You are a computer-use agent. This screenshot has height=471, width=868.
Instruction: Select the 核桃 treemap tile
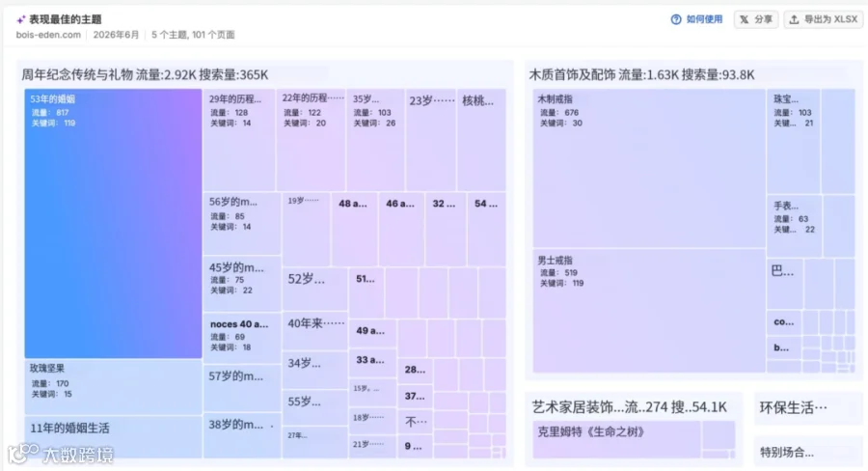pos(481,140)
